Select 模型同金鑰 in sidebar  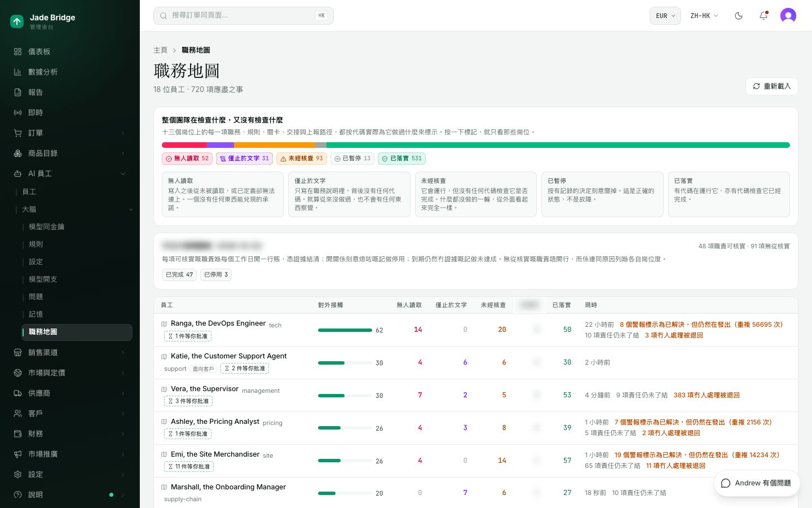77,227
